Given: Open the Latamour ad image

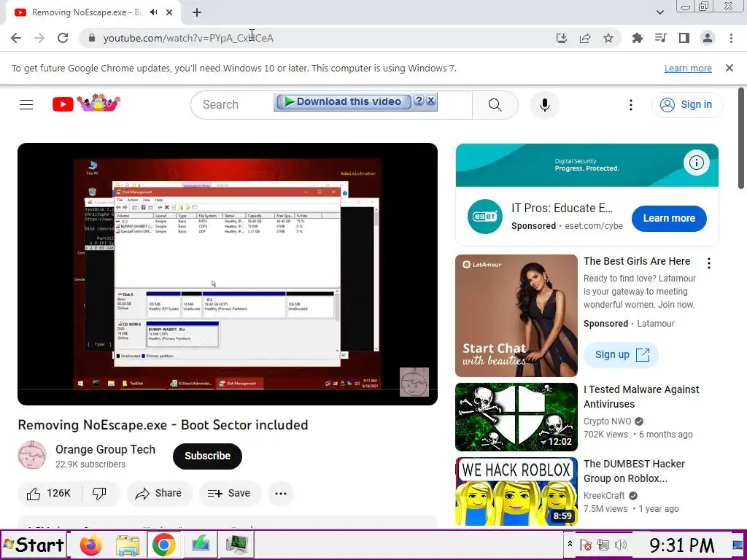Looking at the screenshot, I should 516,316.
